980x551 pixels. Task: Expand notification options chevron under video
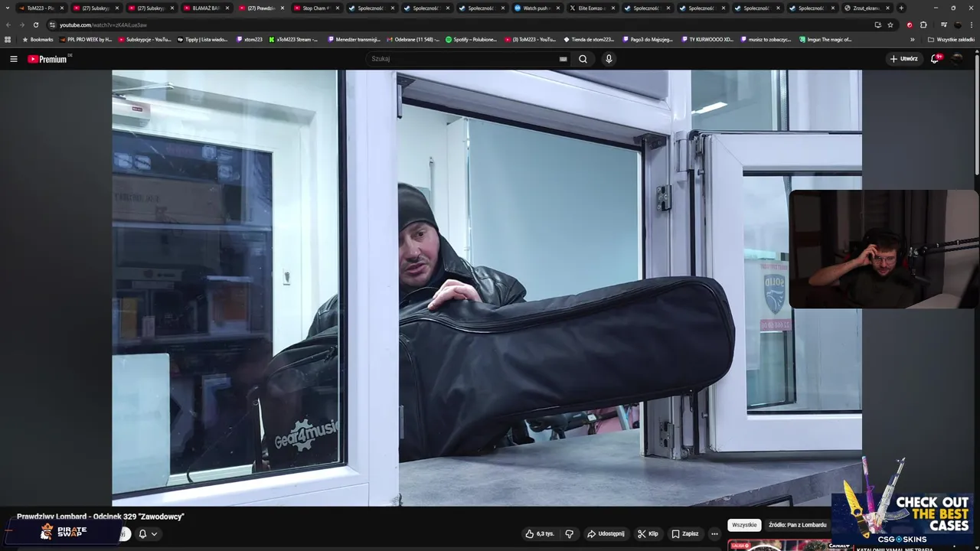154,534
